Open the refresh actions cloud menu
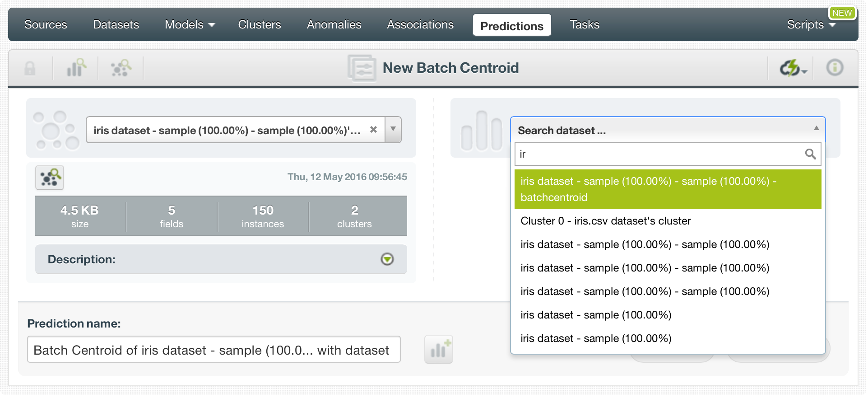868x398 pixels. [x=793, y=68]
